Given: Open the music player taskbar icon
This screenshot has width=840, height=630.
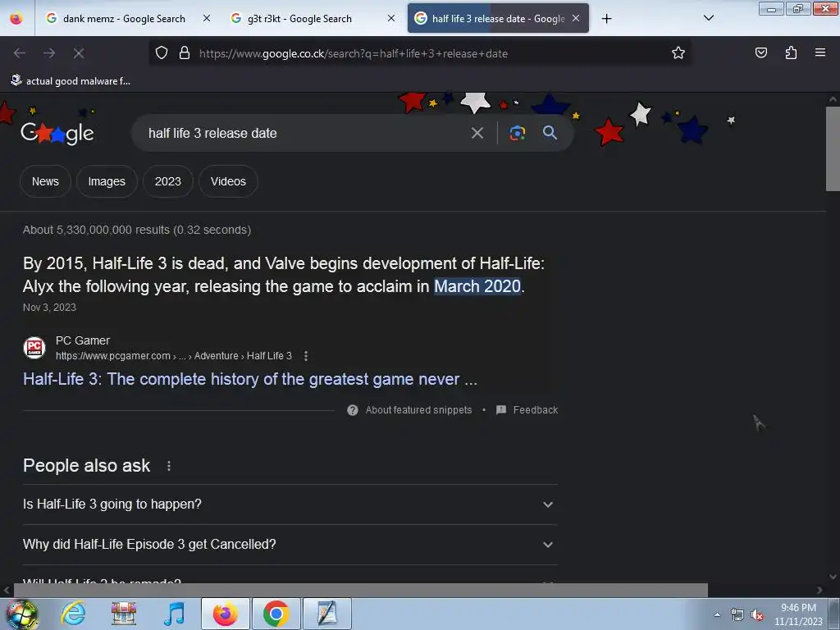Looking at the screenshot, I should point(175,614).
